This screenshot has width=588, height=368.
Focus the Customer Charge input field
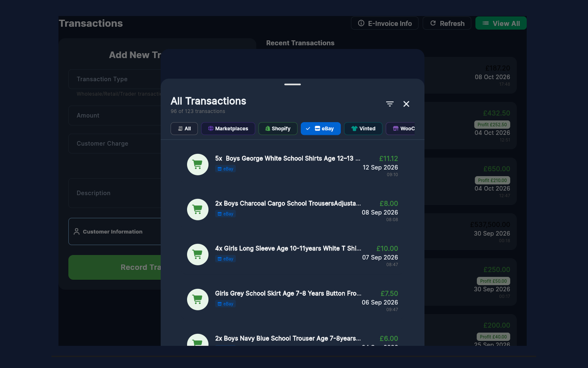click(115, 144)
